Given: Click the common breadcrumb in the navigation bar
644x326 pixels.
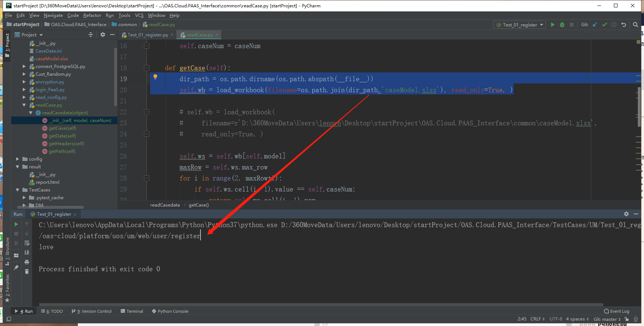Looking at the screenshot, I should [x=124, y=25].
